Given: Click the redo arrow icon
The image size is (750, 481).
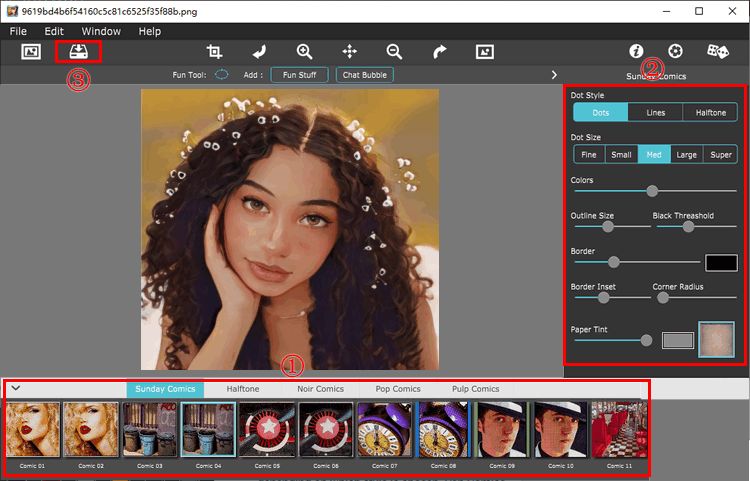Looking at the screenshot, I should point(439,51).
